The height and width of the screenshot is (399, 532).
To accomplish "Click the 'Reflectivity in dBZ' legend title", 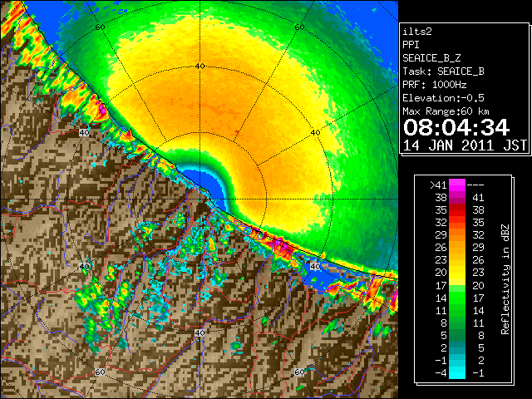I will pos(505,279).
